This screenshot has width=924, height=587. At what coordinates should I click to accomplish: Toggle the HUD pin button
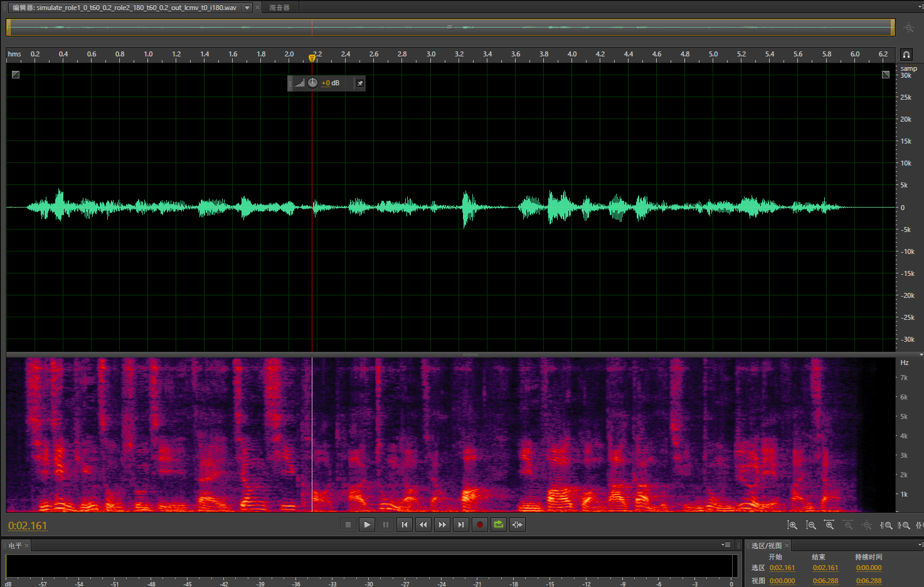360,83
